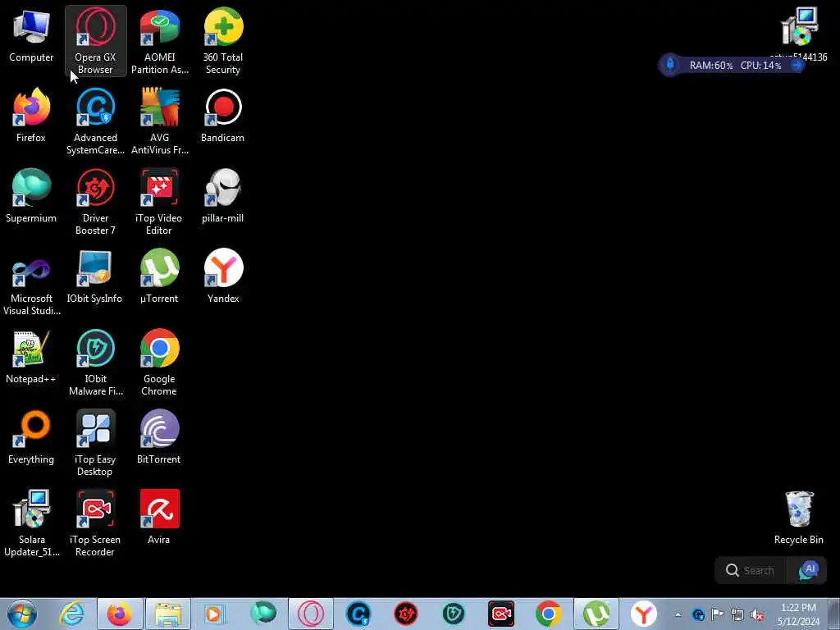Image resolution: width=840 pixels, height=630 pixels.
Task: Open network status tray icon
Action: (x=737, y=615)
